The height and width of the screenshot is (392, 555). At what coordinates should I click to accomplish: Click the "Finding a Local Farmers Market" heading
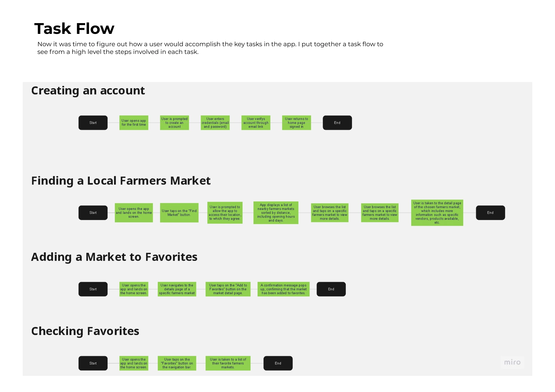coord(121,181)
